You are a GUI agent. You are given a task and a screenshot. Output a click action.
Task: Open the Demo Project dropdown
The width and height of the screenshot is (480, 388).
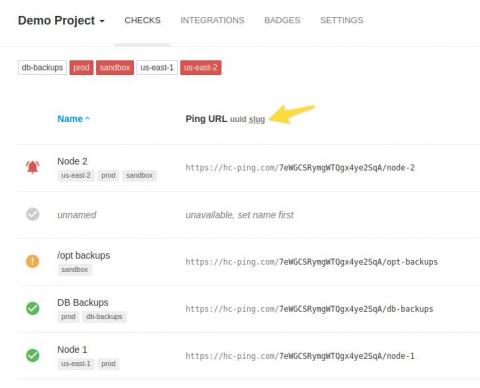pyautogui.click(x=61, y=21)
